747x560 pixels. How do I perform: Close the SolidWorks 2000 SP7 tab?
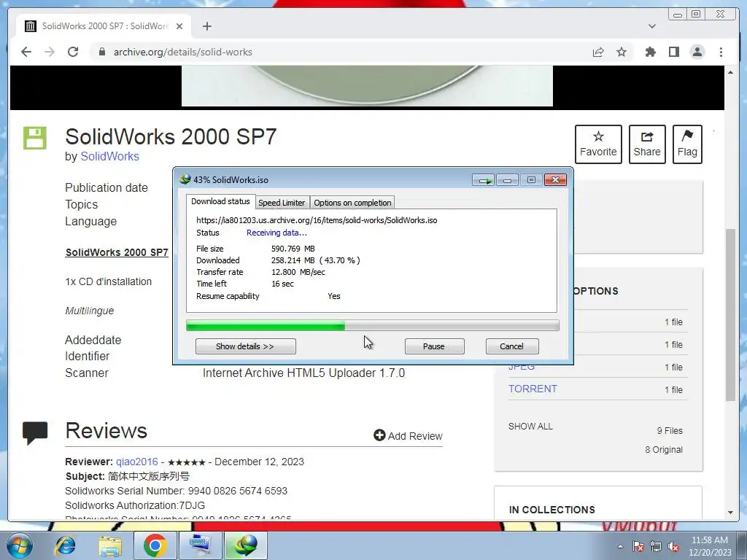[179, 26]
